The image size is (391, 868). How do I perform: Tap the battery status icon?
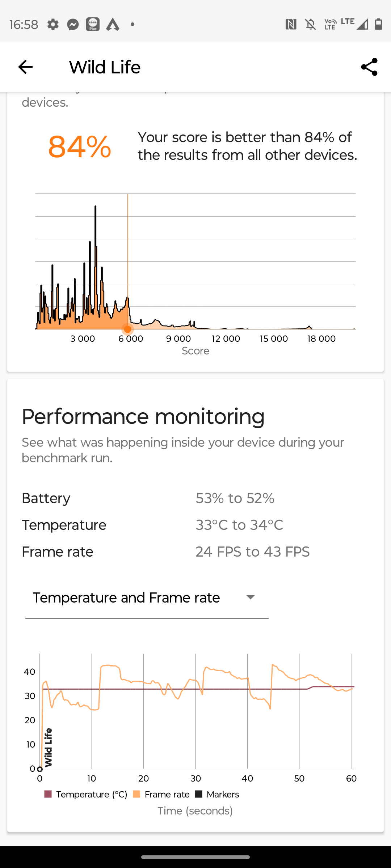coord(379,24)
